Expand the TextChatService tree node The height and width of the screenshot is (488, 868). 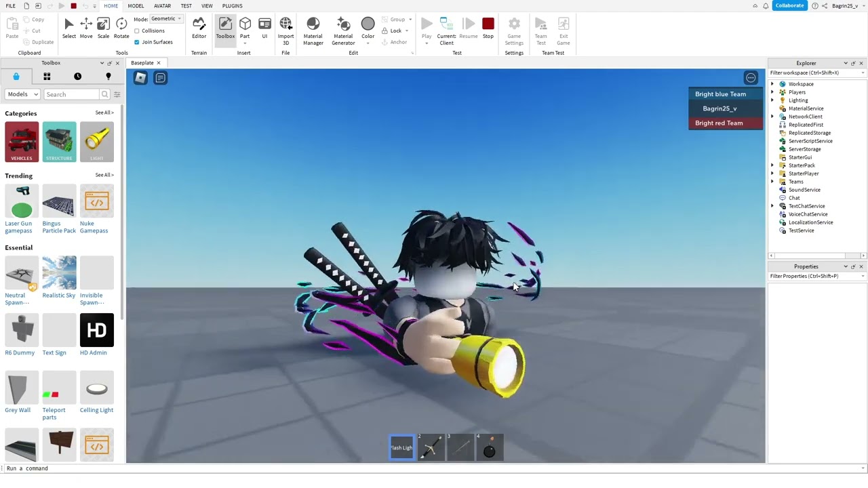pos(772,206)
